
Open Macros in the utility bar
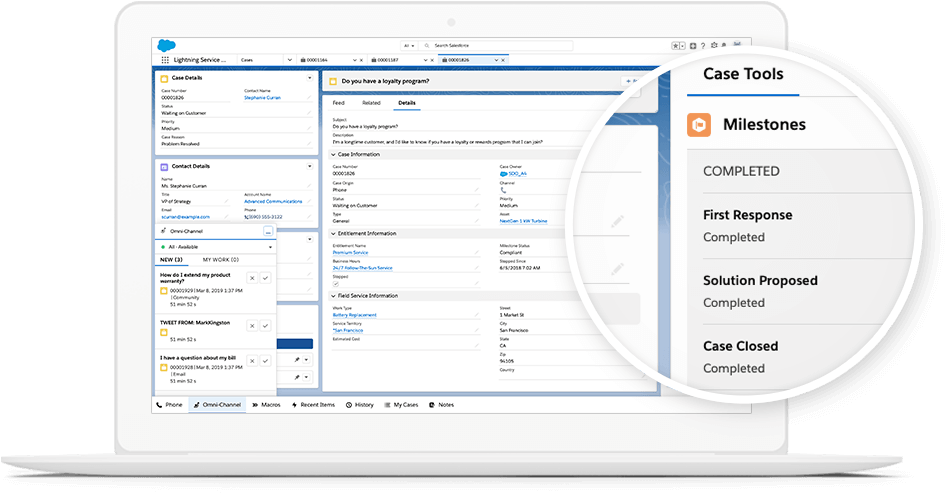click(267, 405)
